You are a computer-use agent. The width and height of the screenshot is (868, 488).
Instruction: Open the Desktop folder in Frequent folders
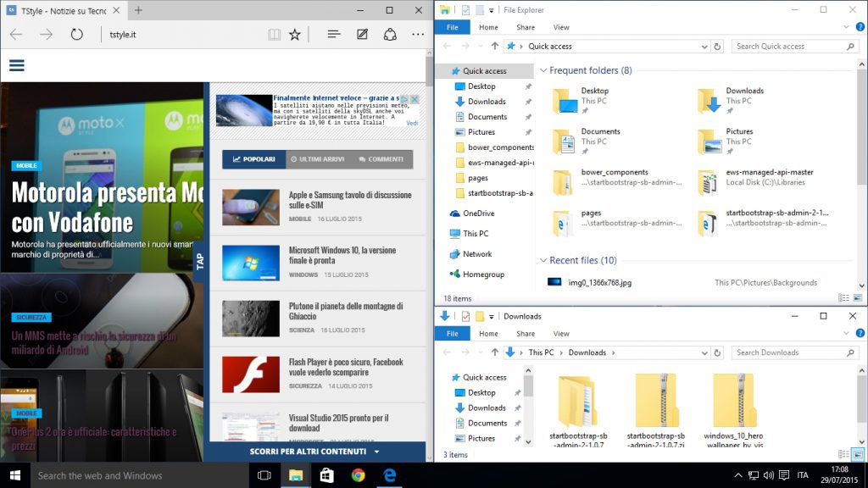(581, 100)
